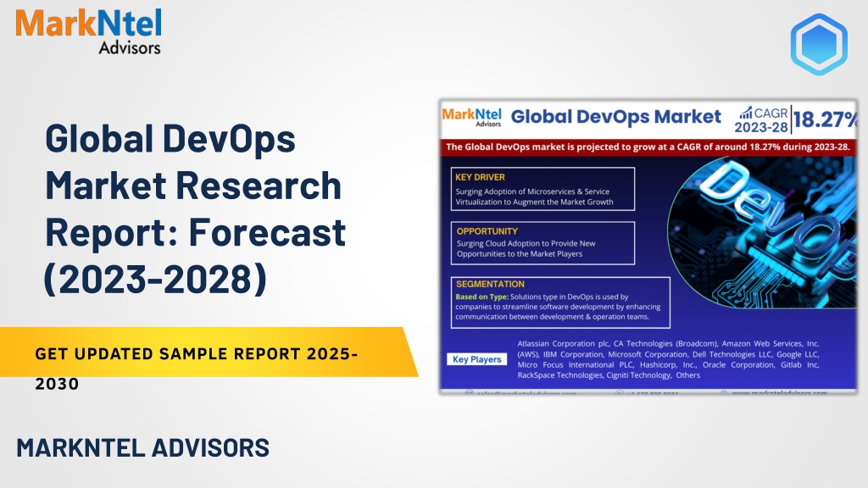Click the CAGR bar chart icon
The image size is (868, 488).
(x=746, y=113)
